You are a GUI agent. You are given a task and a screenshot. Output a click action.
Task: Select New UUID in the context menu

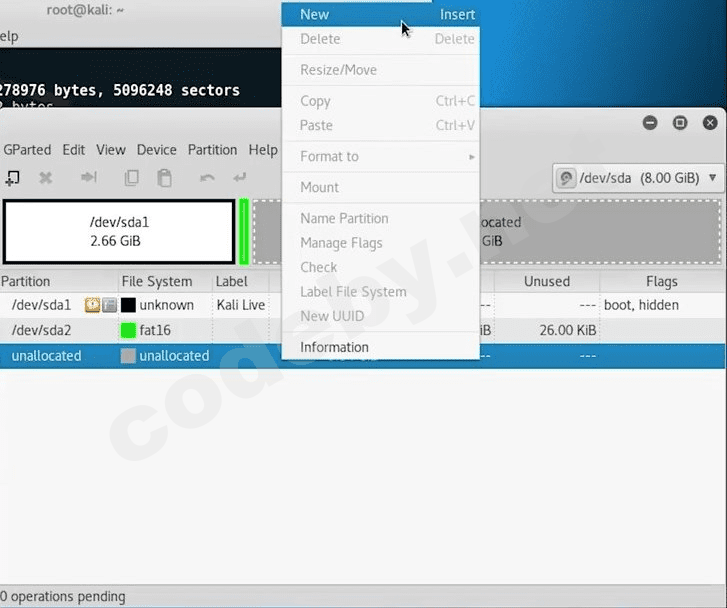point(381,316)
